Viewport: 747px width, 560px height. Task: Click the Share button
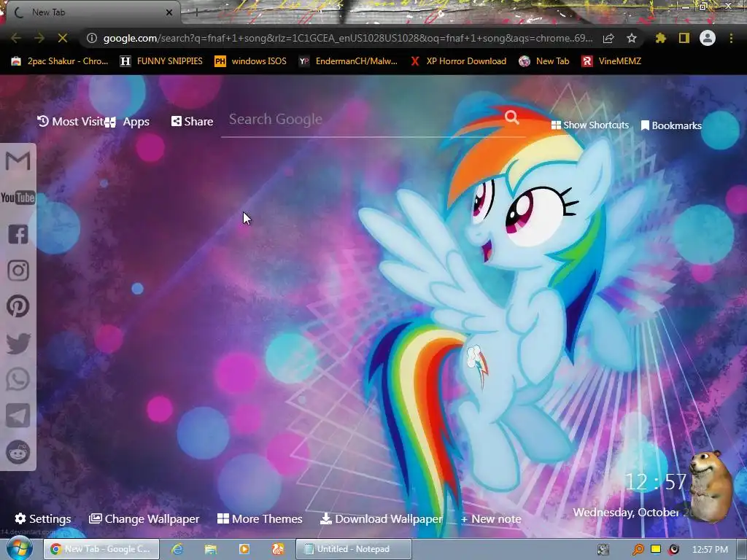[x=192, y=122]
